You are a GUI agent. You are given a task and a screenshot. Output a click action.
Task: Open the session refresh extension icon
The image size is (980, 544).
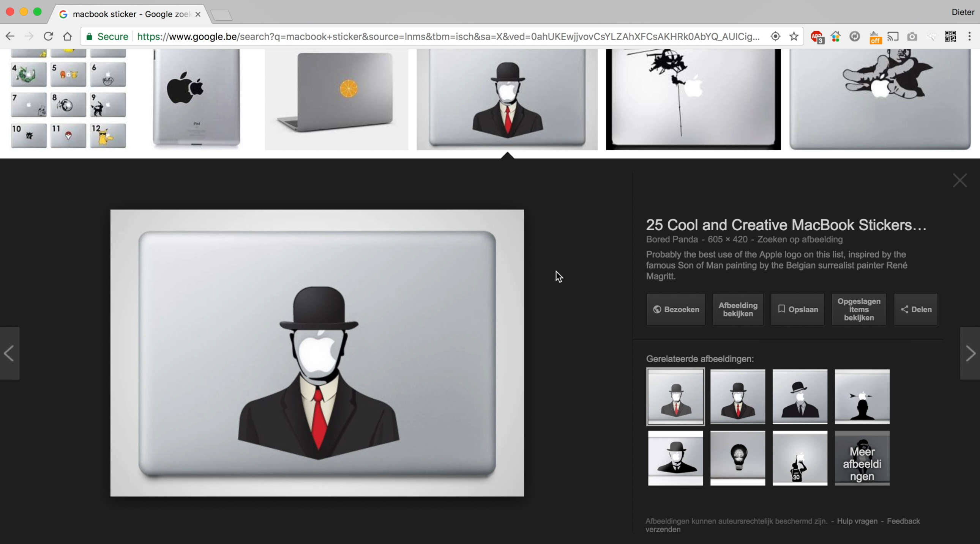pos(854,36)
